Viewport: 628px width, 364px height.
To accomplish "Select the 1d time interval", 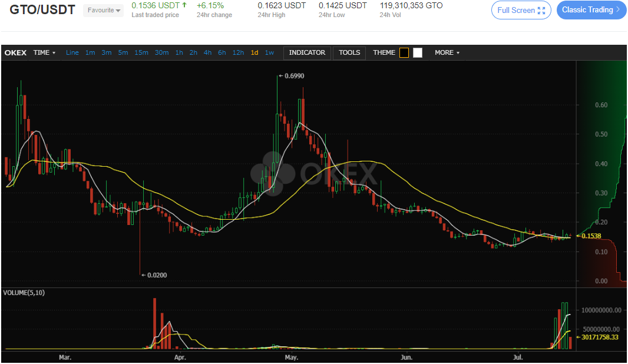I will (254, 52).
